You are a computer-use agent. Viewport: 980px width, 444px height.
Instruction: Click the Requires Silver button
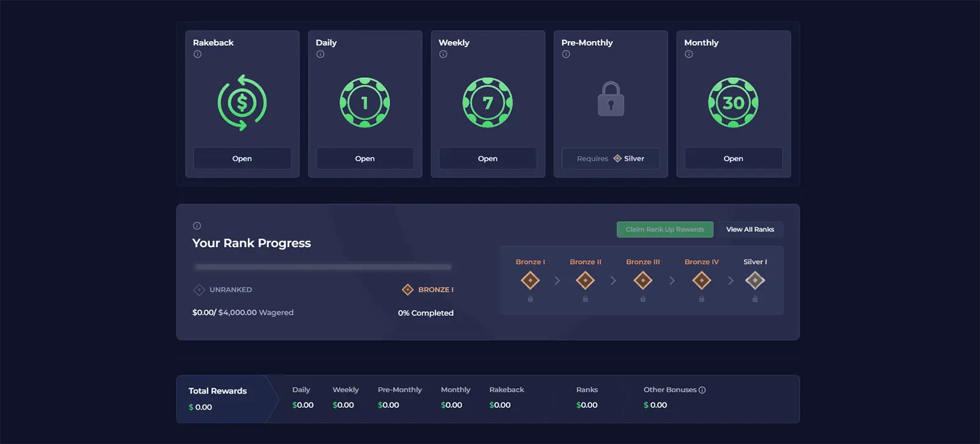pos(611,158)
